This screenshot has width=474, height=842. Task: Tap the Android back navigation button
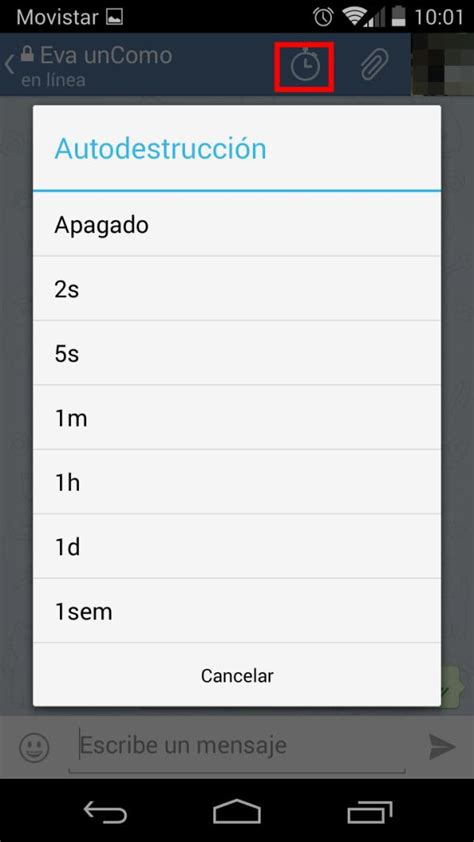[105, 811]
